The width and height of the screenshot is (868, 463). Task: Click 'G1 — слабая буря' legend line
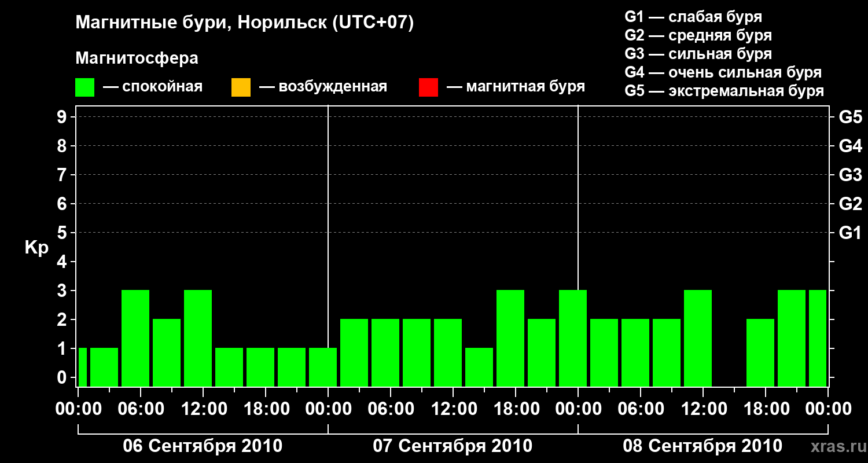[x=693, y=17]
